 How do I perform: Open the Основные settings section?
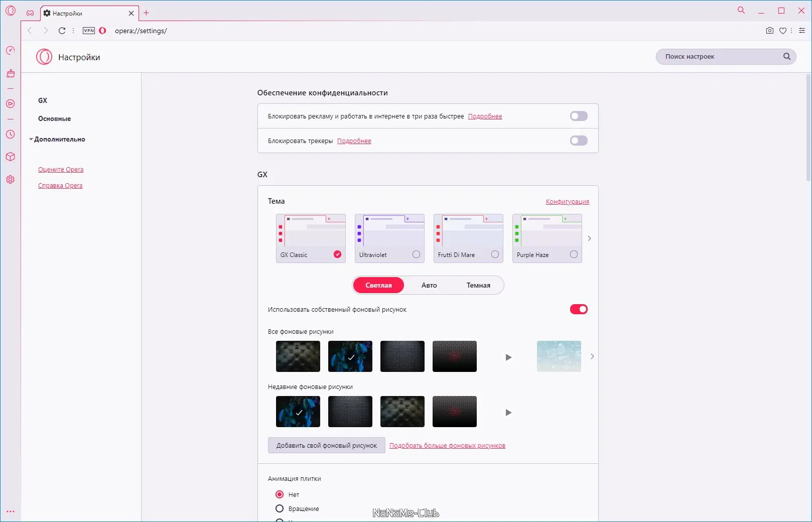(x=54, y=119)
